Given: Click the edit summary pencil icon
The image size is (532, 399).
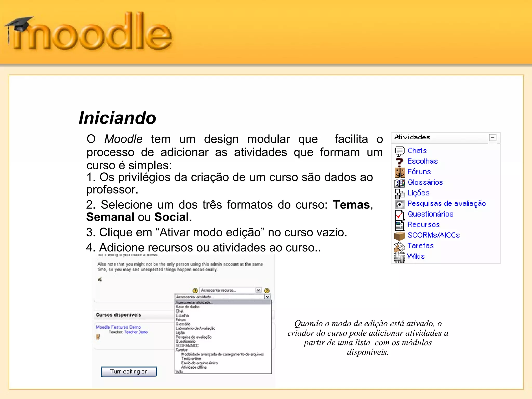Looking at the screenshot, I should click(x=100, y=280).
